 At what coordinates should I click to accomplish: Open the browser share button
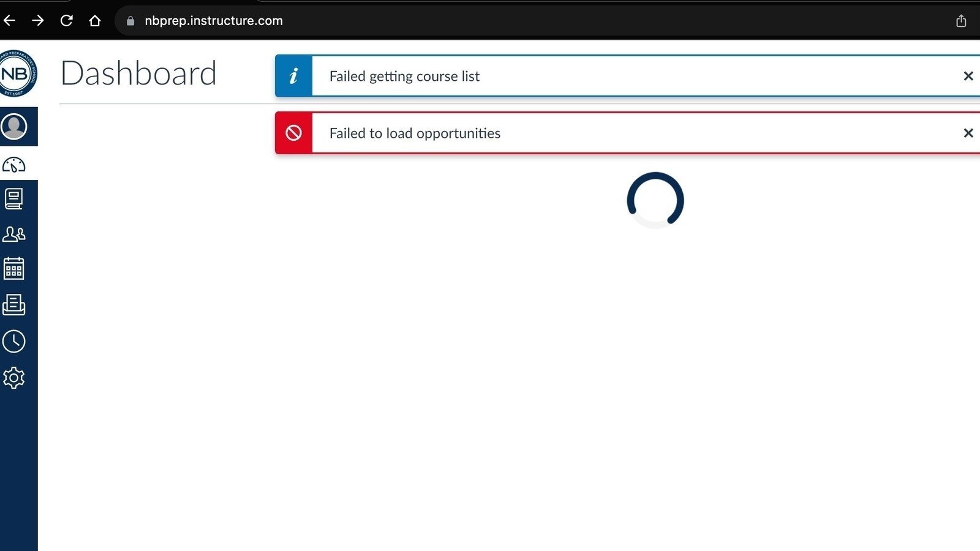(x=961, y=21)
